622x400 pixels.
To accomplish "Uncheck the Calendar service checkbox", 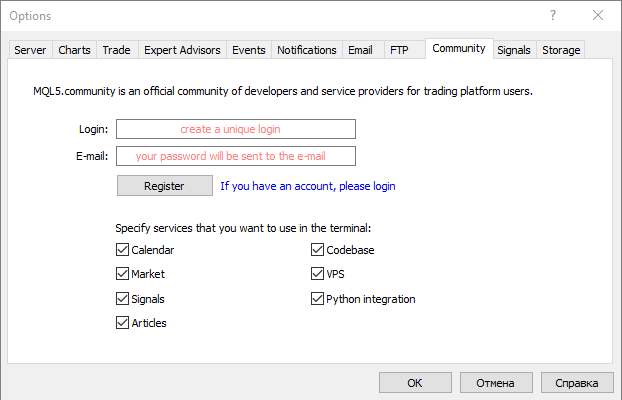I will pyautogui.click(x=123, y=250).
